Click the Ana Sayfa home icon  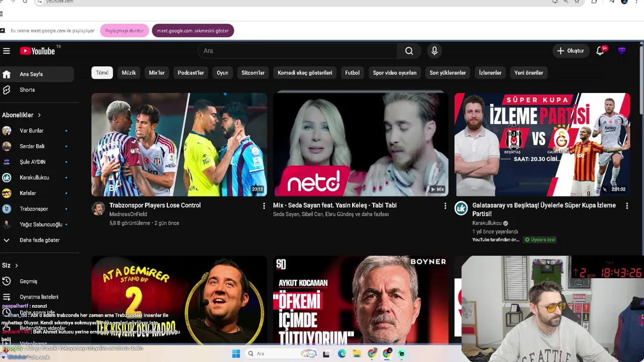7,74
